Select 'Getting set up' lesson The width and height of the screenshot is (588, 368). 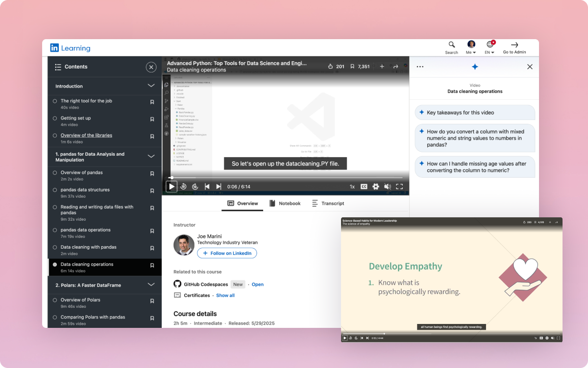(75, 118)
